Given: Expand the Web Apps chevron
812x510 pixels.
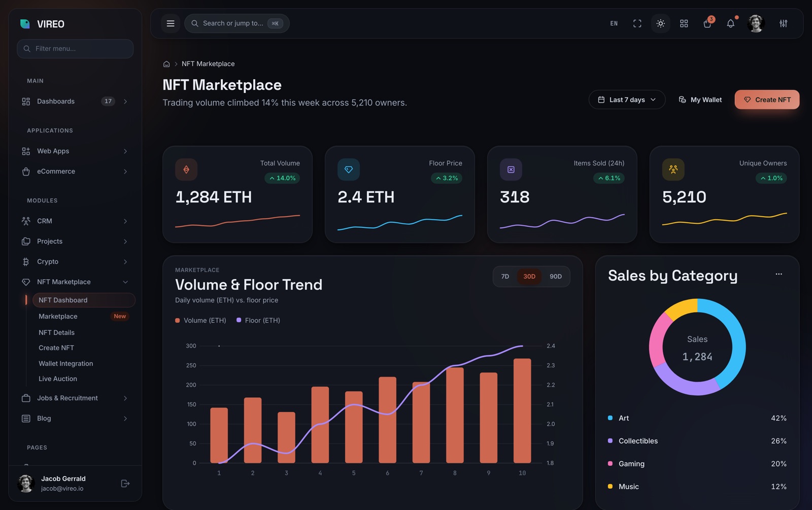Looking at the screenshot, I should [125, 151].
